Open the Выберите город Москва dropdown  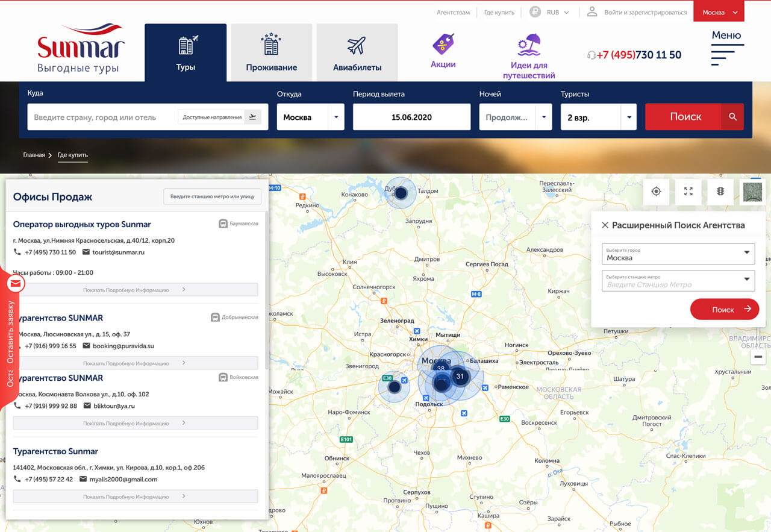678,254
